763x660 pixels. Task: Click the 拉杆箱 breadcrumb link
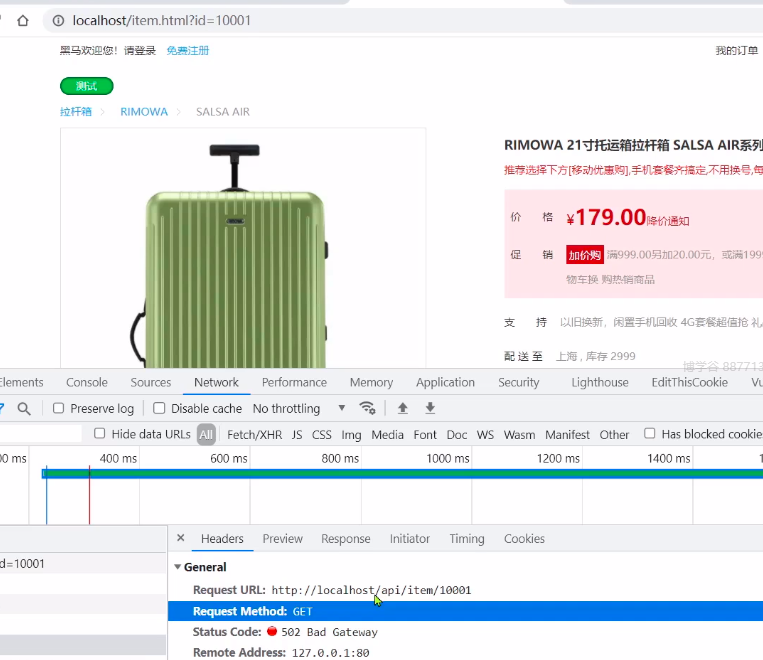(x=76, y=111)
